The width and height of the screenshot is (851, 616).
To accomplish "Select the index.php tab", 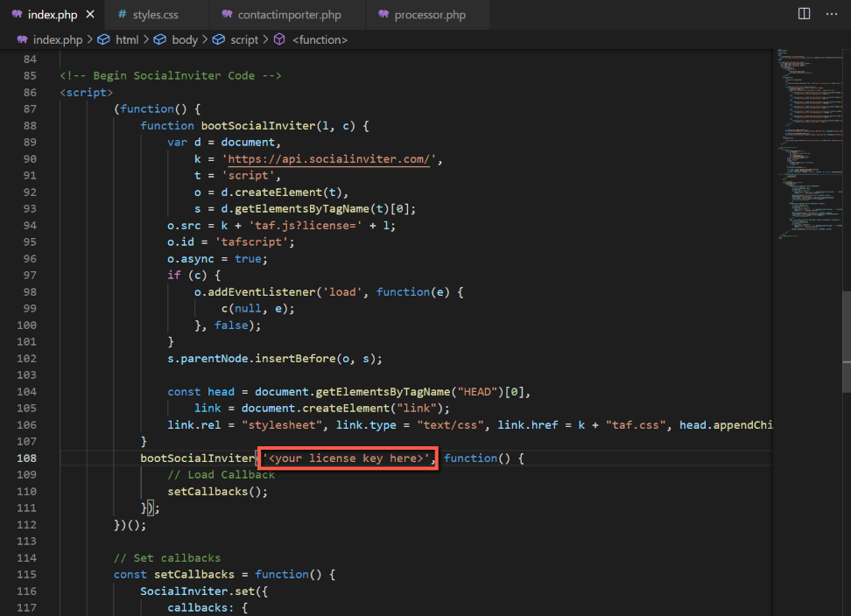I will pos(53,15).
